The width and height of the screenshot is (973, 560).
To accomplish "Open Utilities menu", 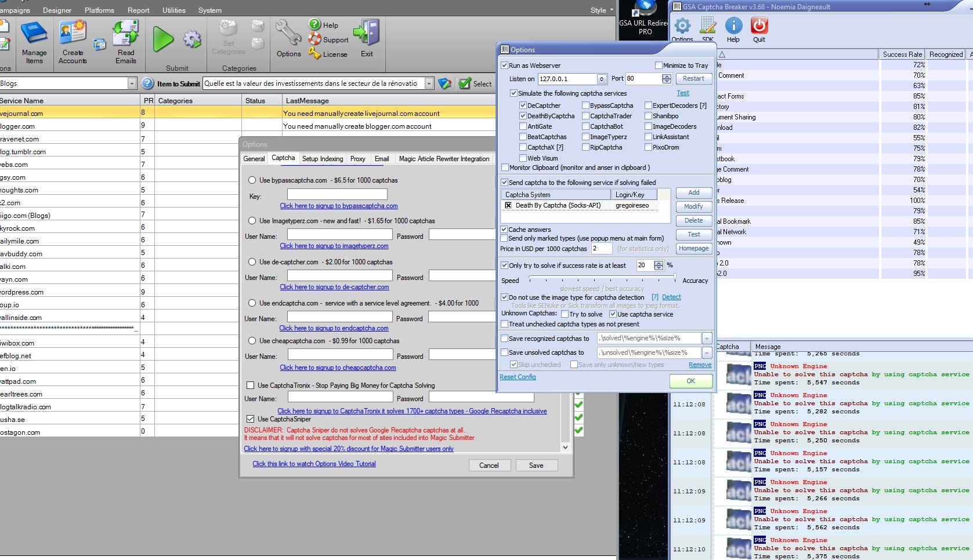I will pyautogui.click(x=174, y=10).
